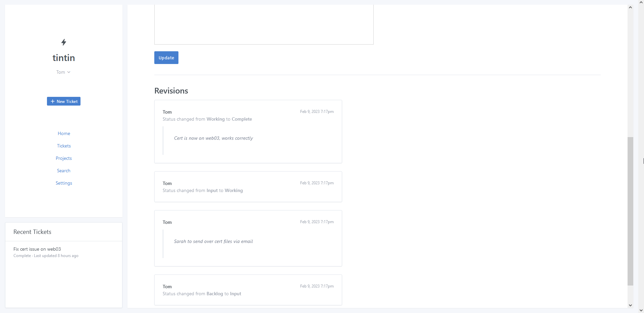
Task: Create a ticket with New Ticket button
Action: (64, 101)
